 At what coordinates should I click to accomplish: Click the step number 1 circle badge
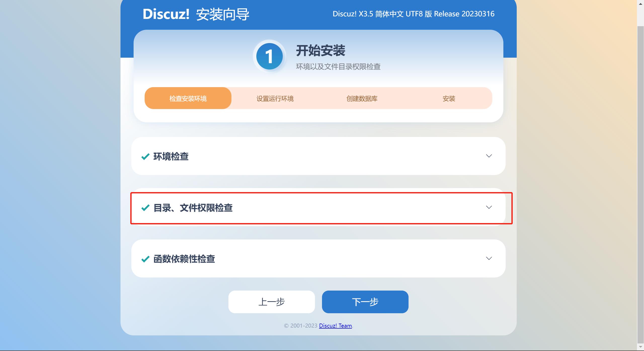269,56
